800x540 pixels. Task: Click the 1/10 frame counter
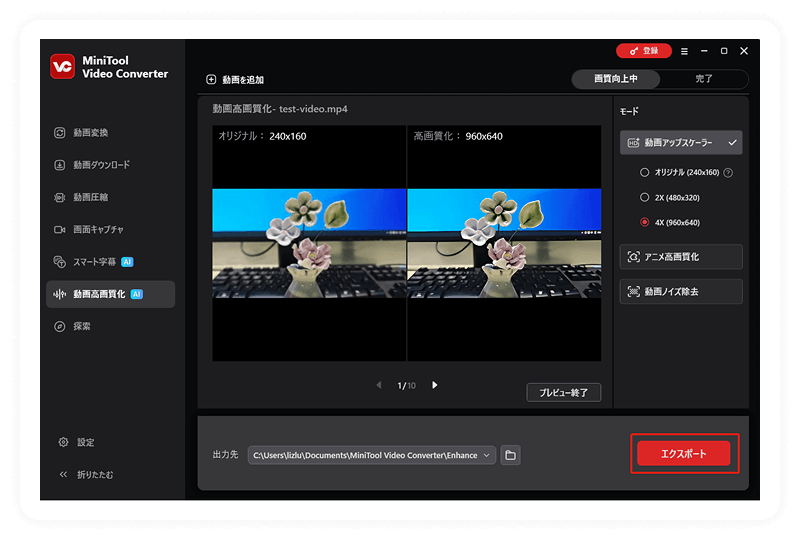click(407, 385)
